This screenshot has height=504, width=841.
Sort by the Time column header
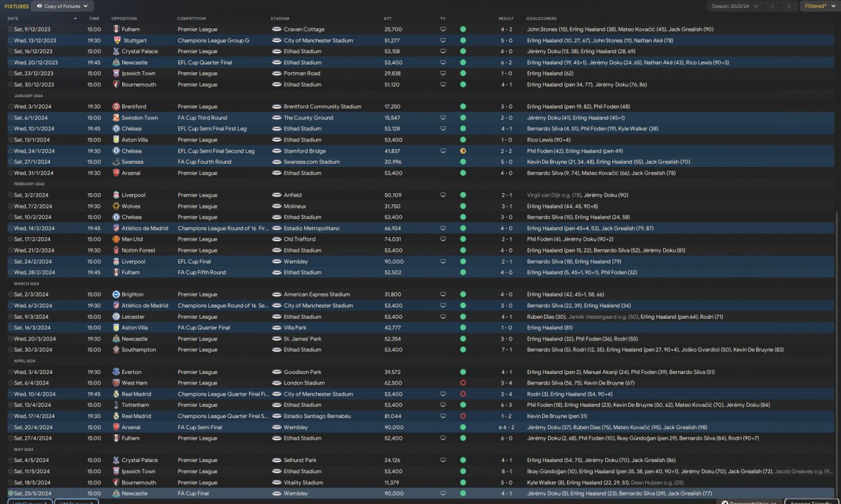click(94, 18)
